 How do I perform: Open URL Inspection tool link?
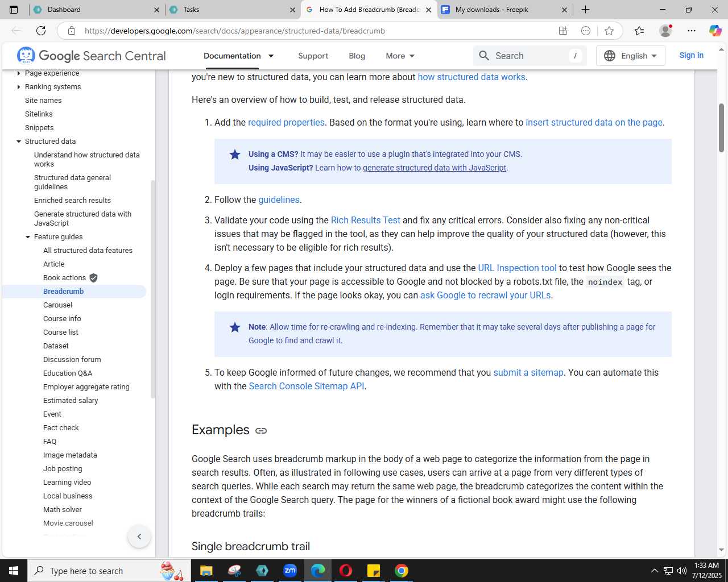517,268
